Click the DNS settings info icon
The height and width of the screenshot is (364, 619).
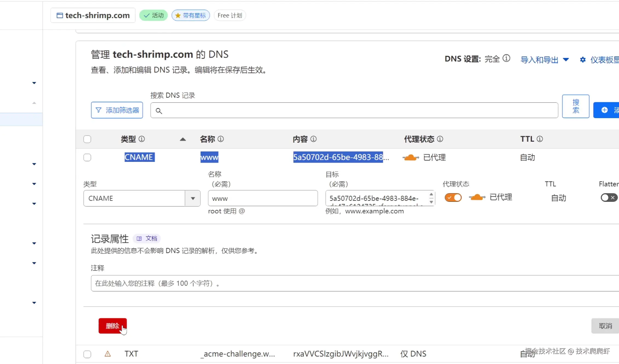coord(506,58)
